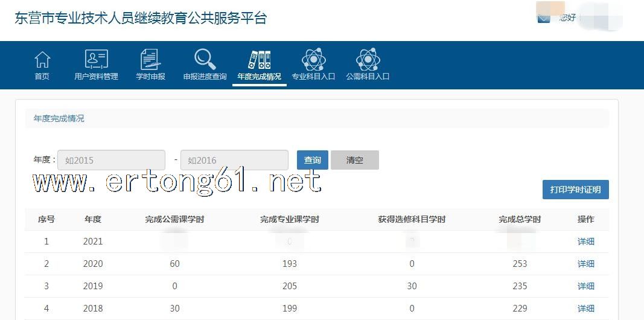This screenshot has height=320, width=644.
Task: Open 申报进度查询 magnifier icon
Action: [205, 59]
